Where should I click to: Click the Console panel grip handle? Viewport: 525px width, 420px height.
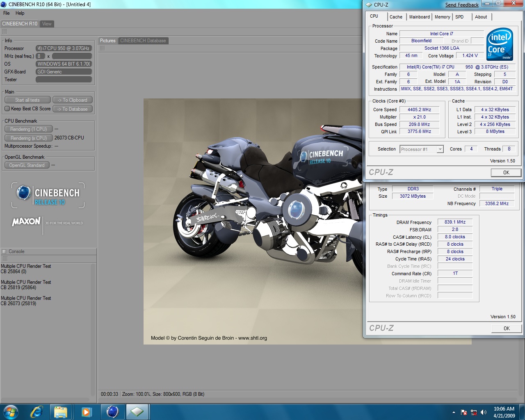coord(5,259)
